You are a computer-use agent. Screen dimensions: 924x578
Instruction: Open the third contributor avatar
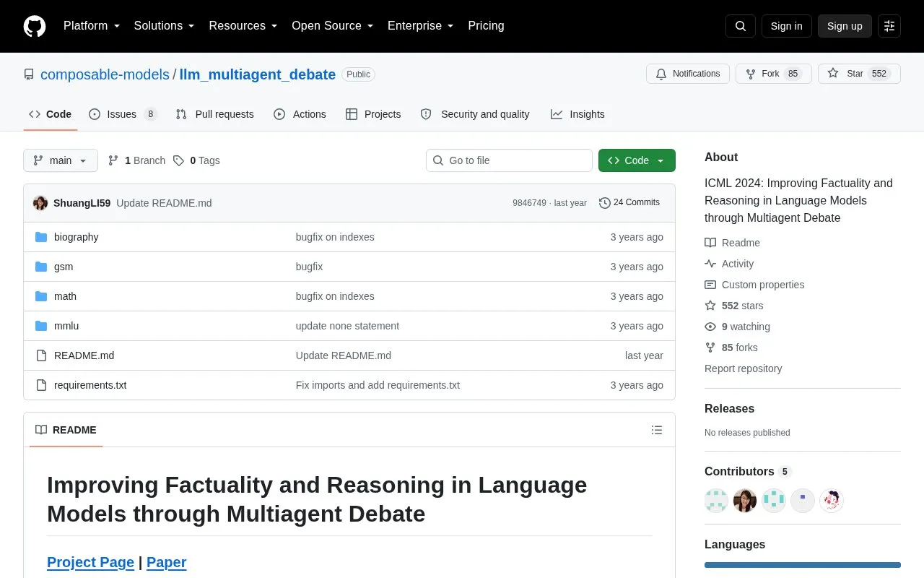click(x=774, y=501)
